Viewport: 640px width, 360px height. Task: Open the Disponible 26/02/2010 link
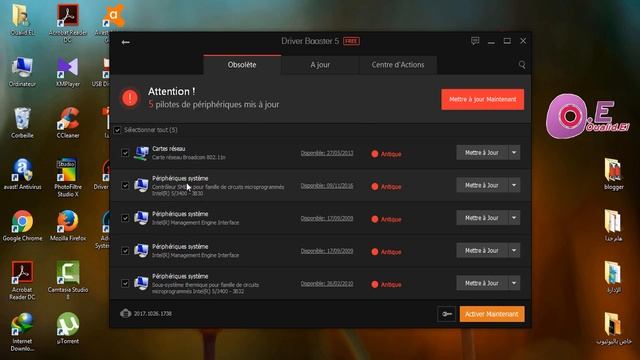coord(327,284)
